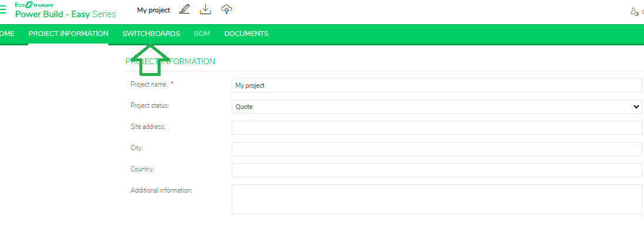Open the user account icon
Screen dimensions: 644x228
634,12
